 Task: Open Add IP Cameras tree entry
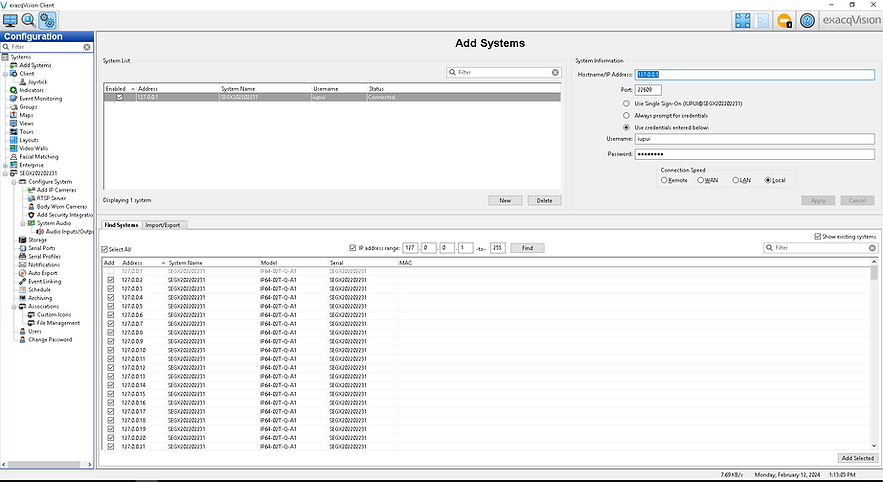coord(56,190)
